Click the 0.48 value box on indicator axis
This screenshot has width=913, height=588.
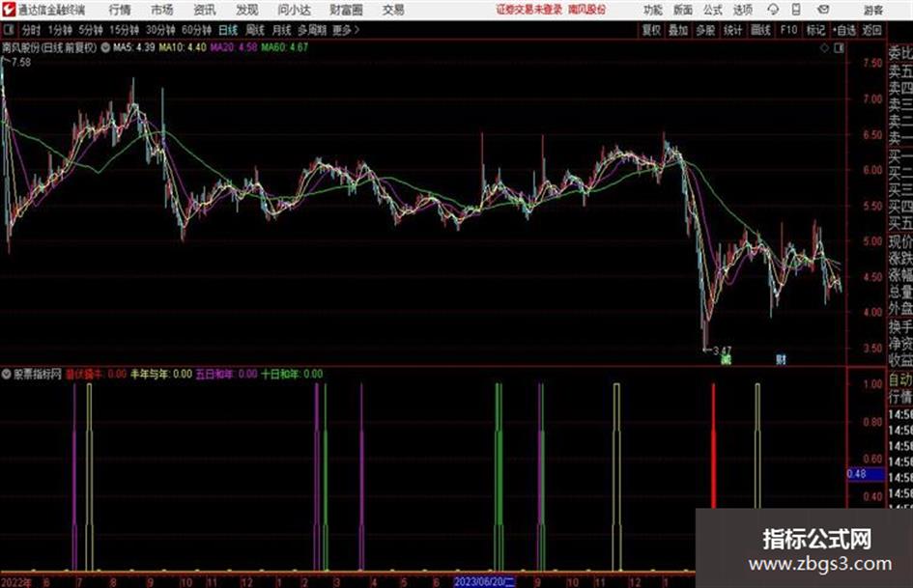point(866,474)
